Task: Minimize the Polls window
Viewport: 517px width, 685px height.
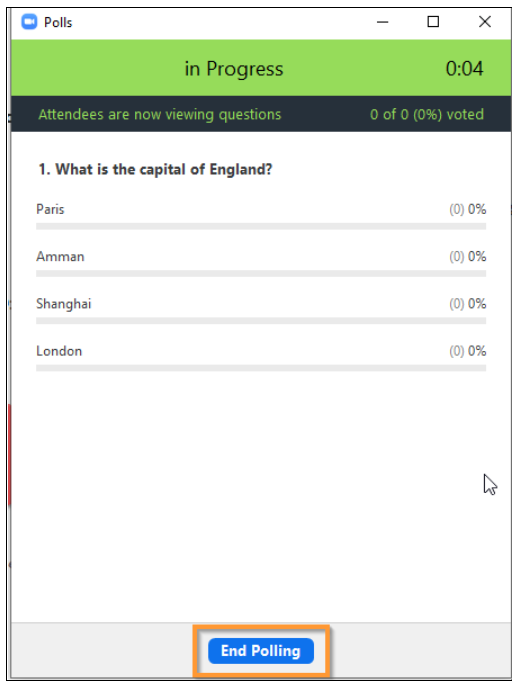Action: (382, 22)
